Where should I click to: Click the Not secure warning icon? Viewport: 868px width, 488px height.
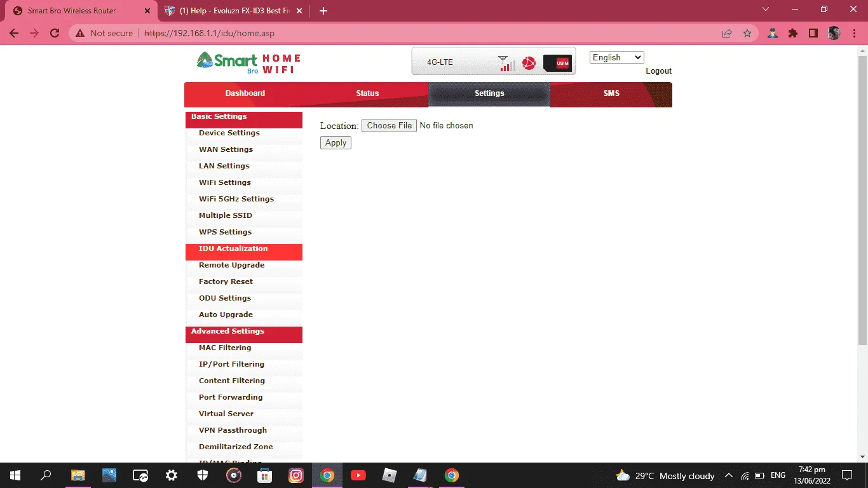click(80, 33)
